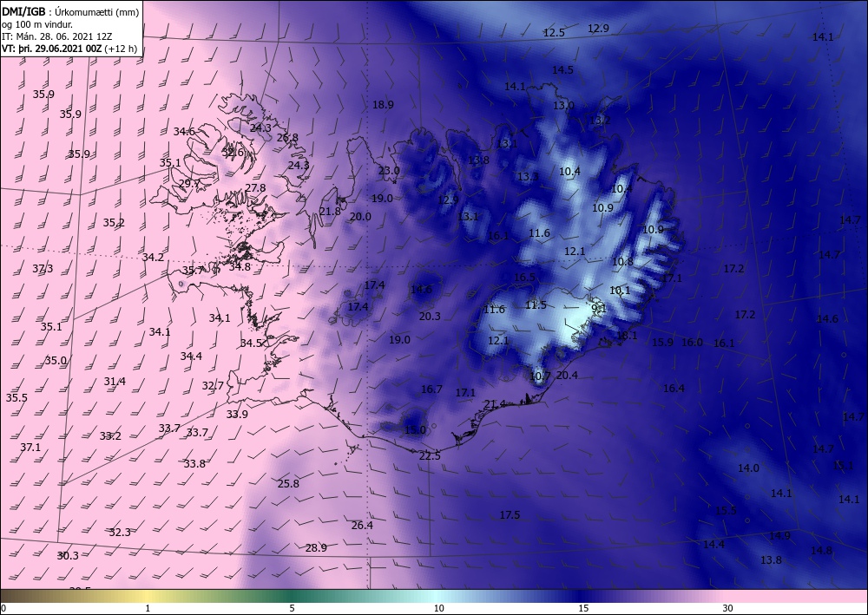Click the map value 9.1

point(599,309)
